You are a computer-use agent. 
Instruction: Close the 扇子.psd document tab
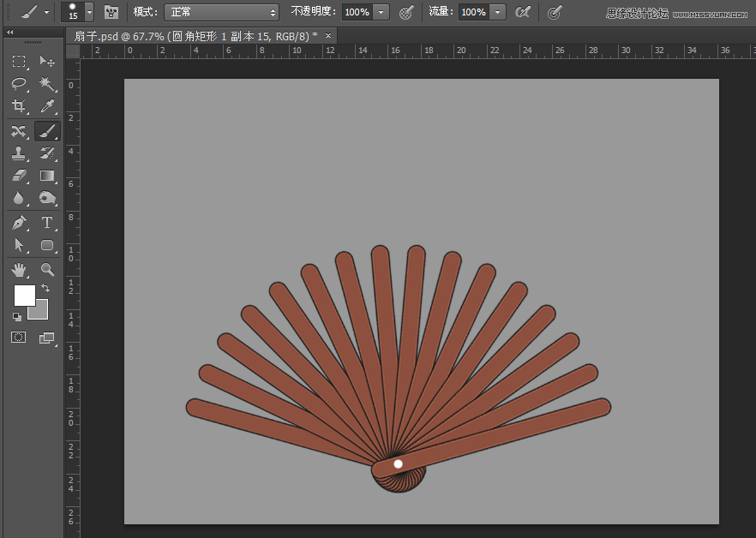(327, 35)
